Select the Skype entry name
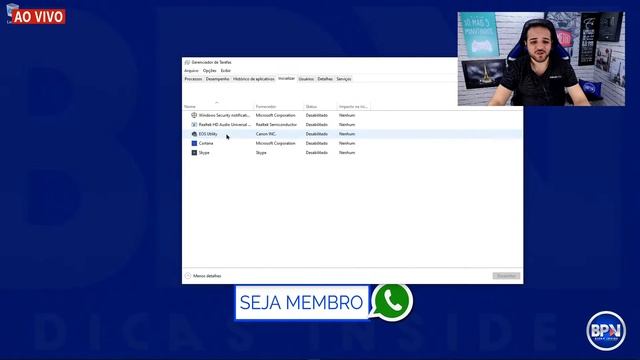The height and width of the screenshot is (360, 640). 204,153
